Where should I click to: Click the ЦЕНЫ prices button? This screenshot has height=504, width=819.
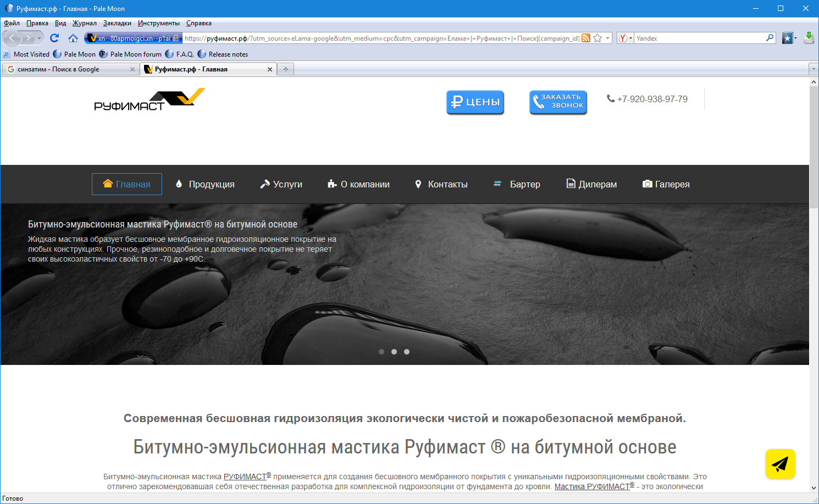pos(475,102)
